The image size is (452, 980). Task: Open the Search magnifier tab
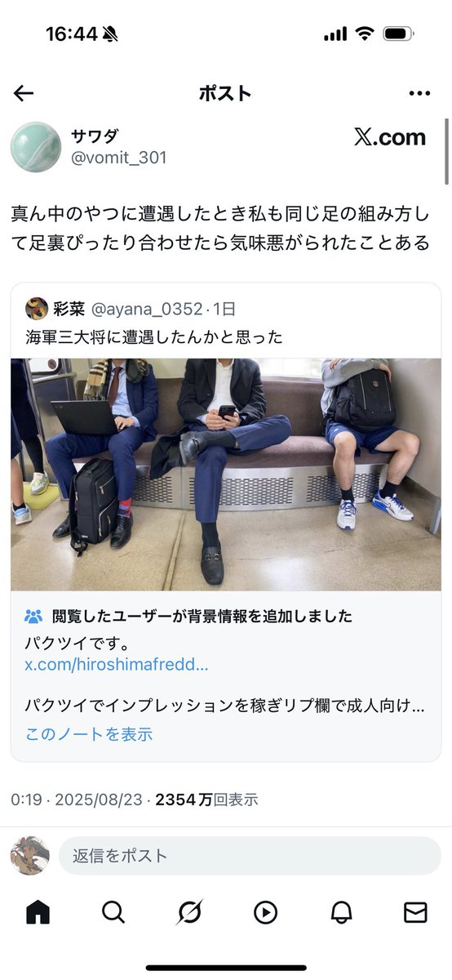click(x=113, y=912)
